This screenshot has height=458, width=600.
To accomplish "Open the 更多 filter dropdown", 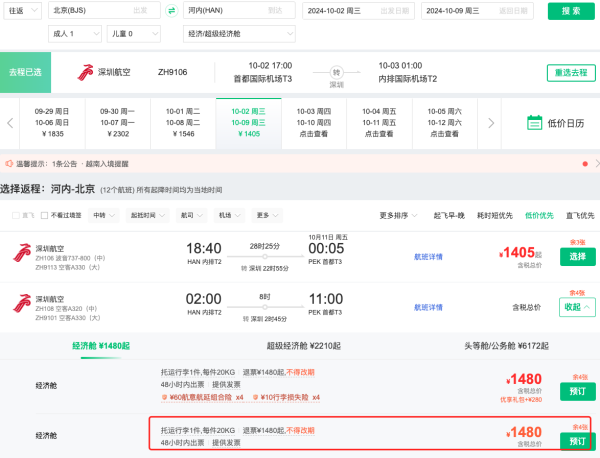I will click(267, 215).
